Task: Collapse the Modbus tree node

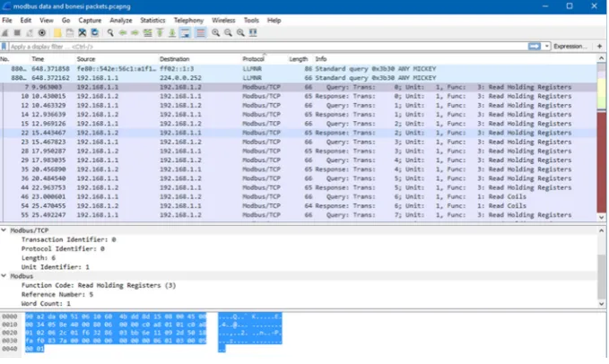Action: [x=4, y=276]
